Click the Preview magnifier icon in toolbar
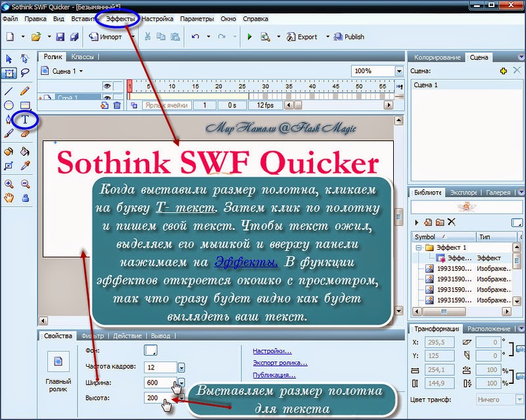This screenshot has width=526, height=420. [x=266, y=37]
